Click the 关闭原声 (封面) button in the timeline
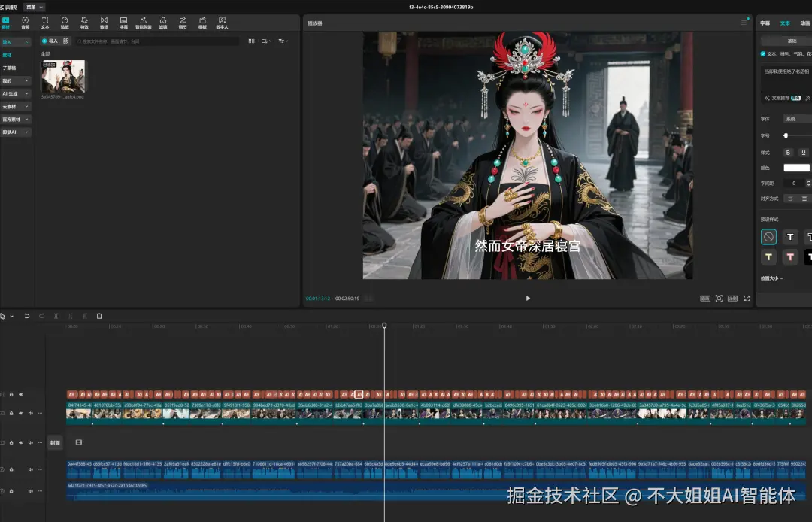The image size is (812, 522). coord(55,442)
